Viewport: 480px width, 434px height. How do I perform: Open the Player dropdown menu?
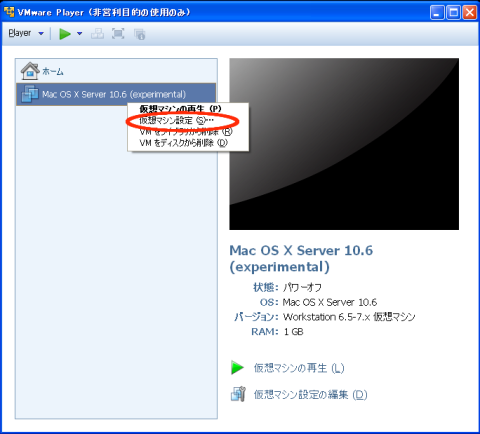coord(26,33)
